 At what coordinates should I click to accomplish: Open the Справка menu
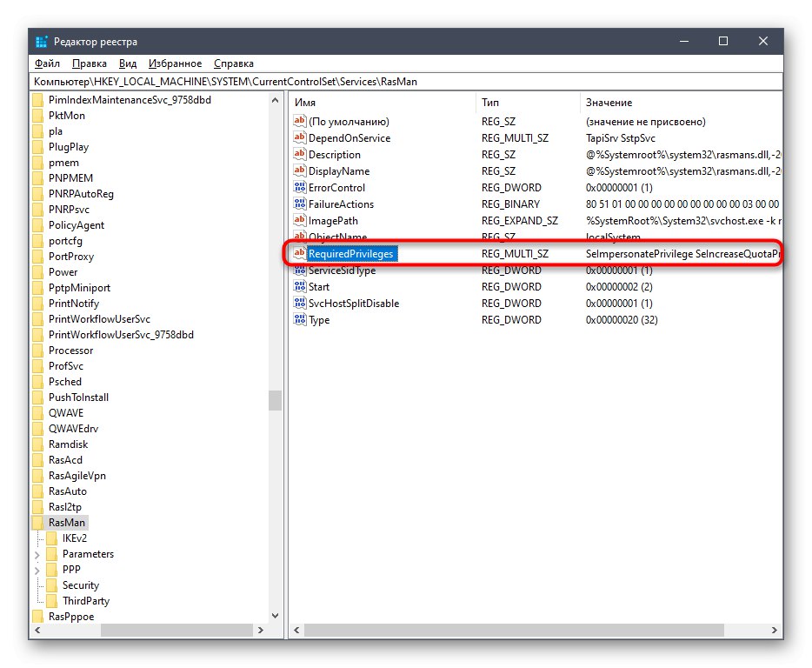[x=234, y=63]
